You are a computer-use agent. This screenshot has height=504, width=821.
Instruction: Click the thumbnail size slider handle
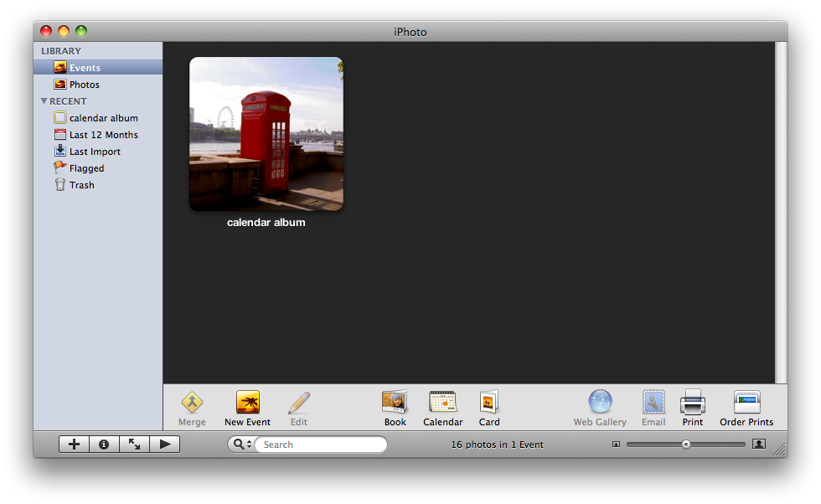pos(686,445)
